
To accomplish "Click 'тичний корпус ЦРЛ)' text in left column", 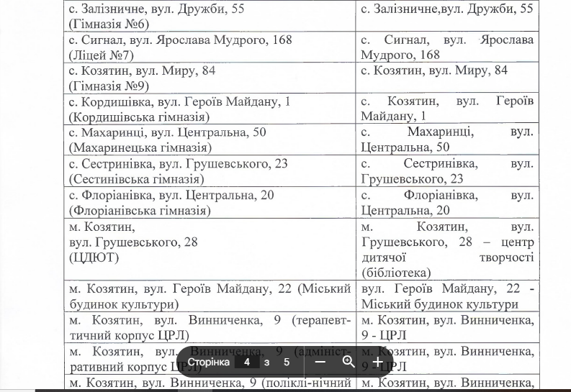I will (x=128, y=335).
